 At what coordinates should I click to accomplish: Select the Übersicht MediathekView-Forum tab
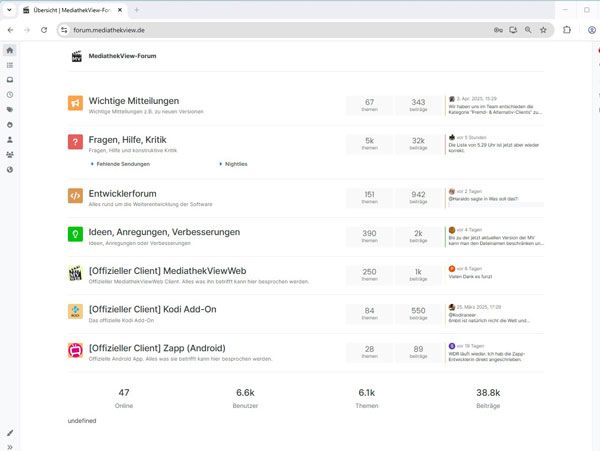71,10
